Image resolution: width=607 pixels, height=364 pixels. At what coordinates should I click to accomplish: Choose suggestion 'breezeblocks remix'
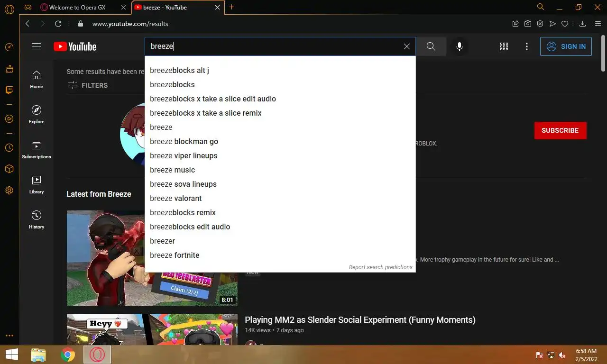point(280,212)
